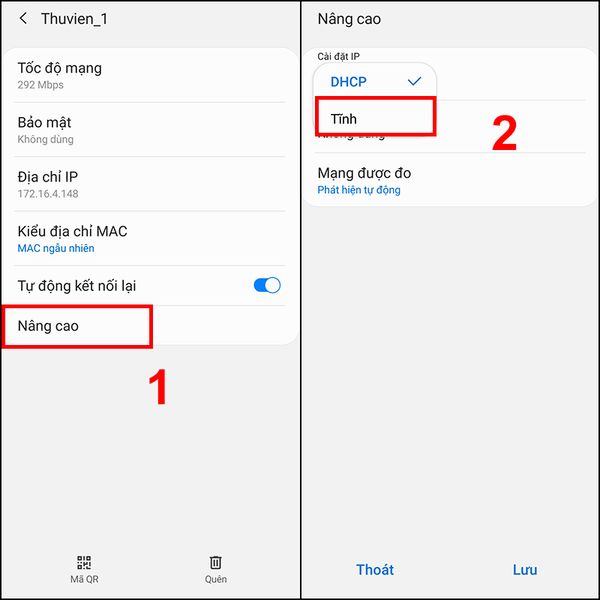The width and height of the screenshot is (600, 600).
Task: Tap the Lưu save button
Action: 525,570
